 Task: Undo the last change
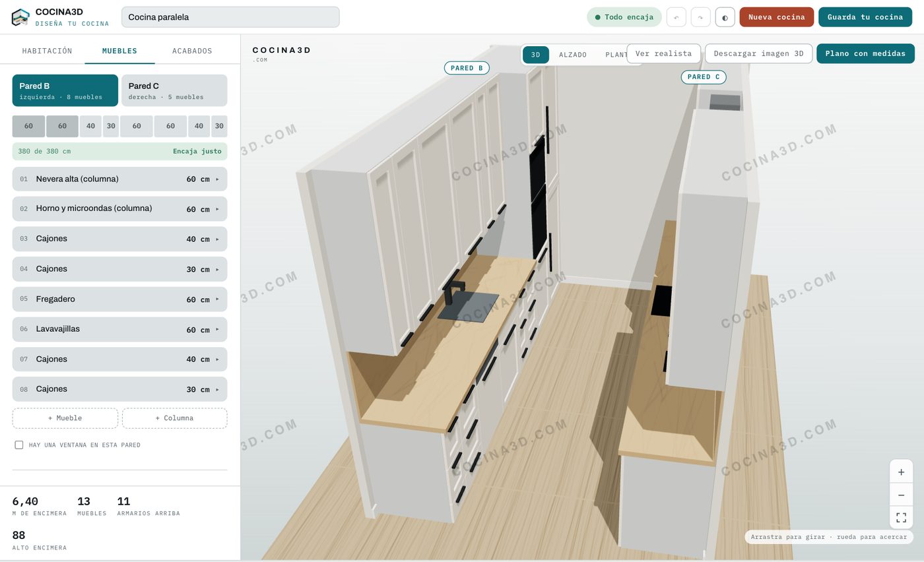click(x=676, y=17)
